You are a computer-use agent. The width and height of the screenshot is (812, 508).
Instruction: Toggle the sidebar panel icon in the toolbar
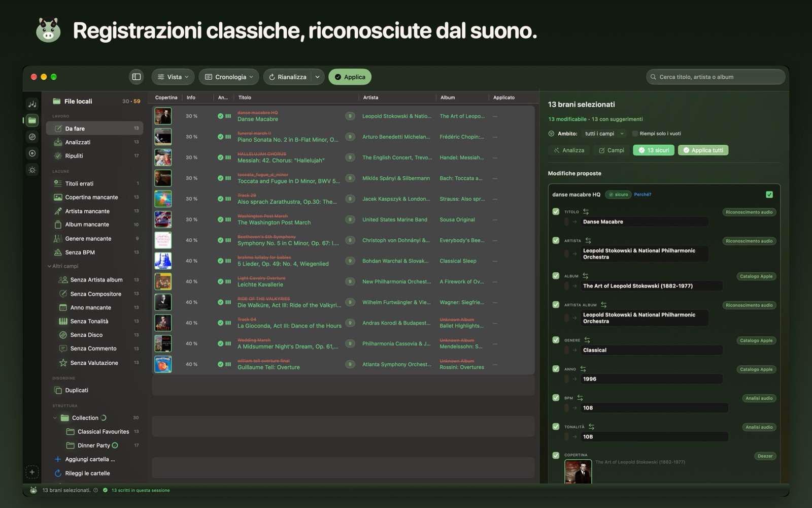click(x=137, y=77)
